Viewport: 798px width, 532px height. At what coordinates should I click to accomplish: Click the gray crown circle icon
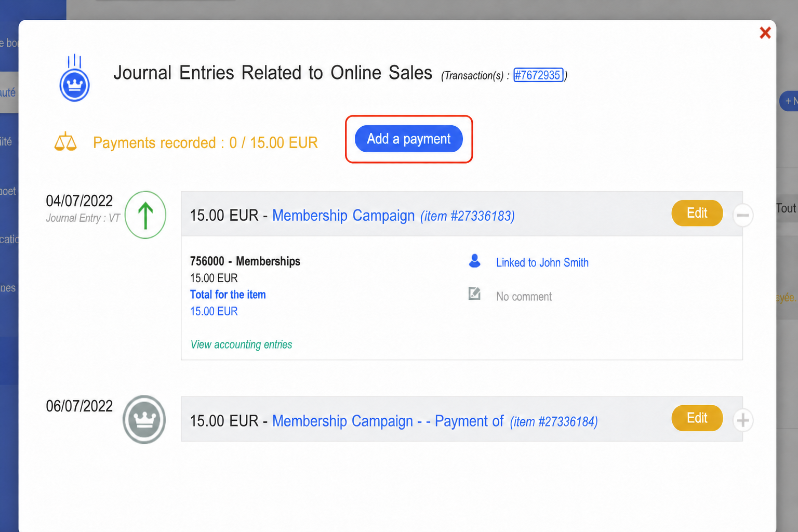tap(144, 420)
